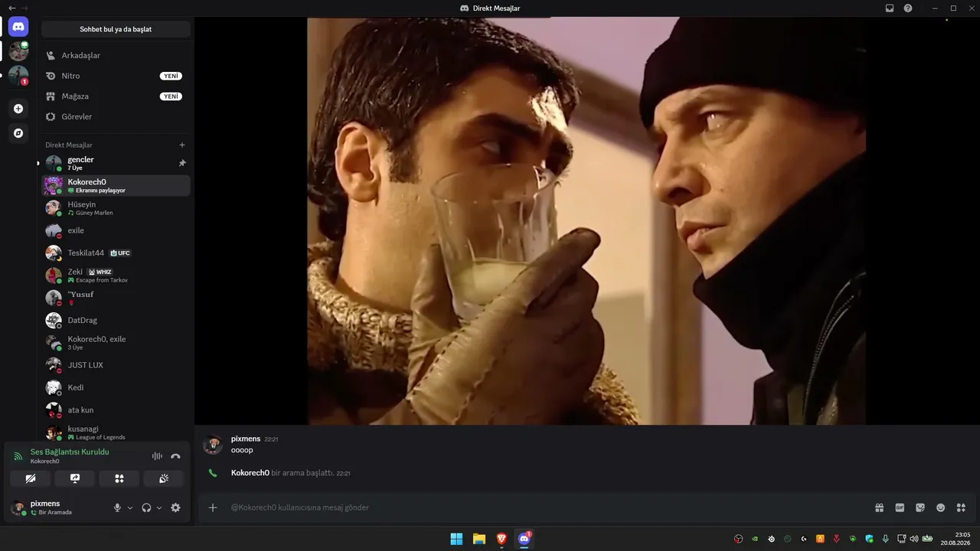
Task: Click the Sohbet bul ya da başlat search
Action: [x=116, y=29]
